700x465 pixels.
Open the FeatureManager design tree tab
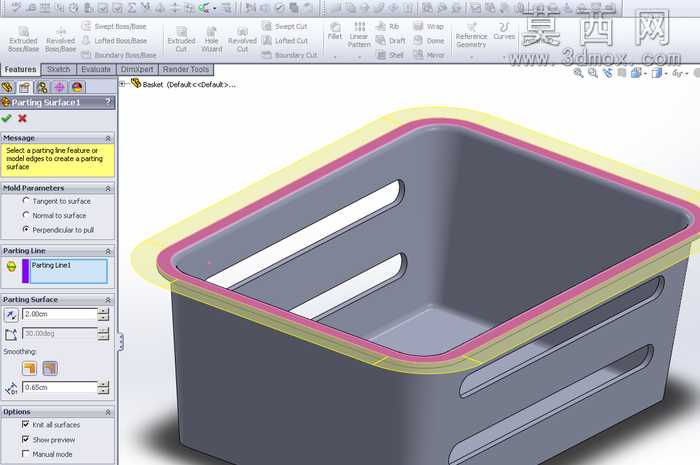click(8, 87)
